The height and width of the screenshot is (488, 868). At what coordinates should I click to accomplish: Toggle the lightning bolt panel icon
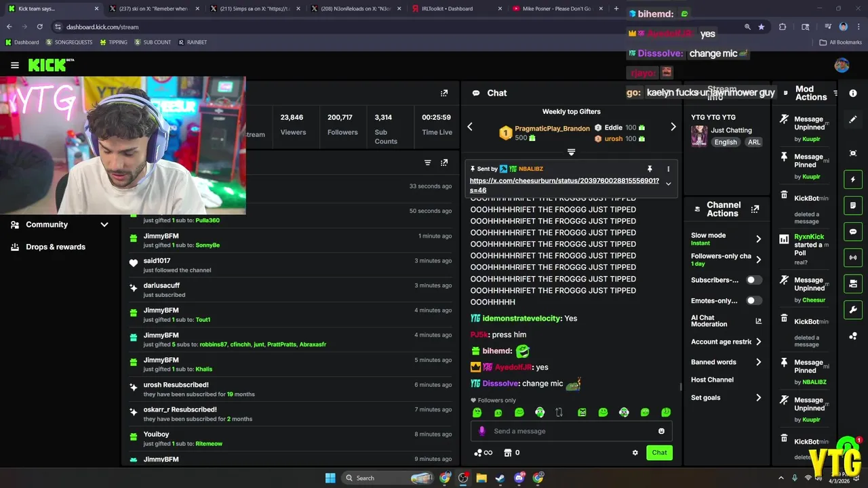pos(853,179)
